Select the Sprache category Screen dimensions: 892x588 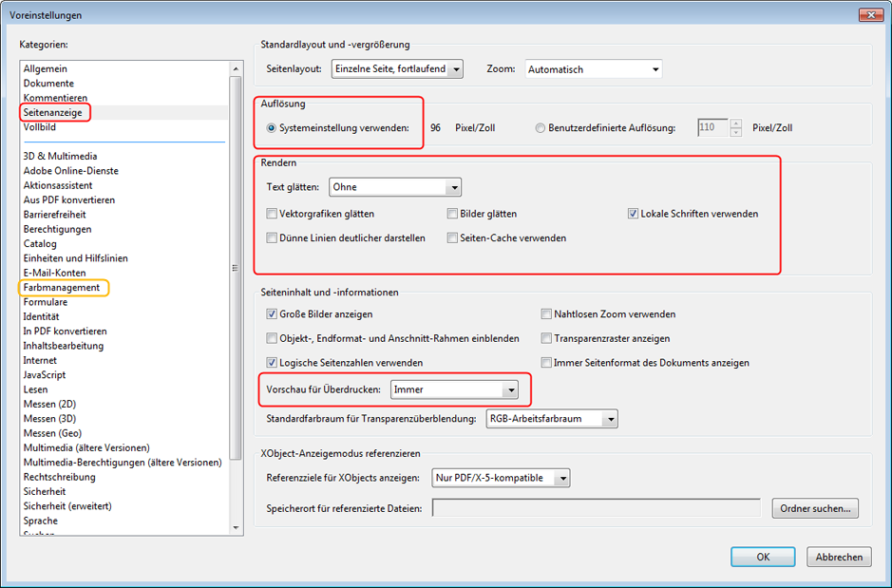[41, 521]
